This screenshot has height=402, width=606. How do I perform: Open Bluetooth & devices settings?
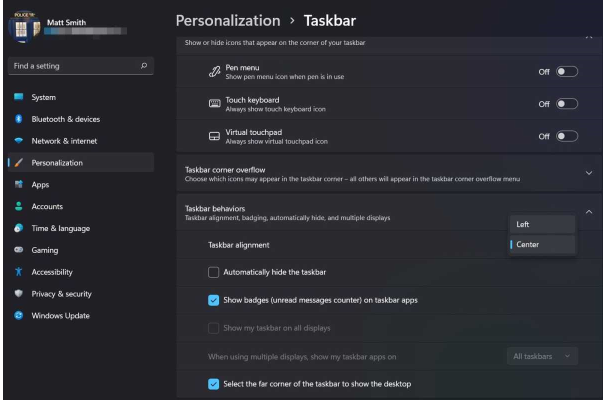65,119
